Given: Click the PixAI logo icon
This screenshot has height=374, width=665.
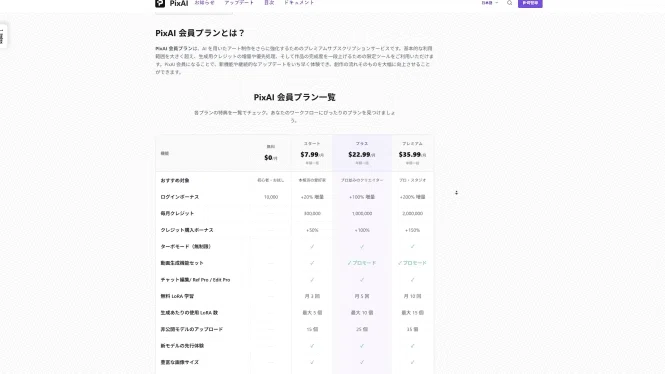Looking at the screenshot, I should 160,3.
